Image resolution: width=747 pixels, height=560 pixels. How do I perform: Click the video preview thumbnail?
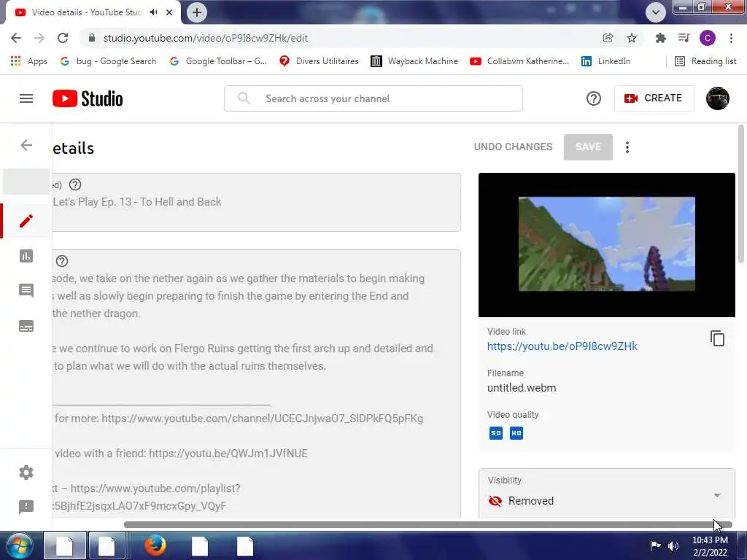coord(606,244)
